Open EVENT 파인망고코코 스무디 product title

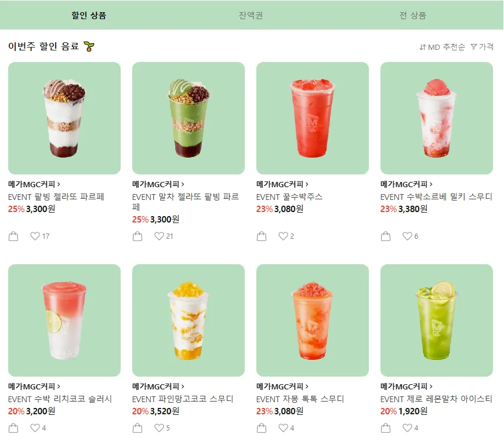(x=183, y=399)
